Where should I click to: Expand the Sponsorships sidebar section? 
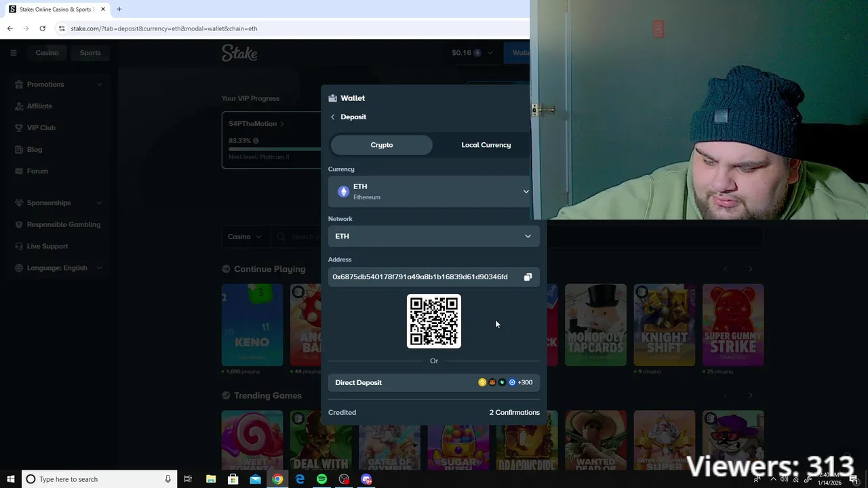click(x=99, y=203)
